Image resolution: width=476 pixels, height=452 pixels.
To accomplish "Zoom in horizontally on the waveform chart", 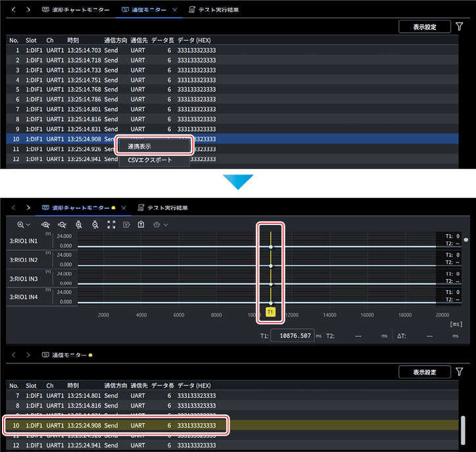I will click(45, 225).
